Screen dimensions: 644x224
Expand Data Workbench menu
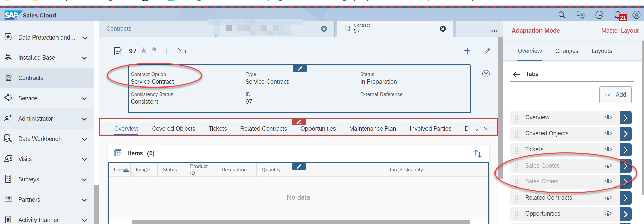point(85,139)
